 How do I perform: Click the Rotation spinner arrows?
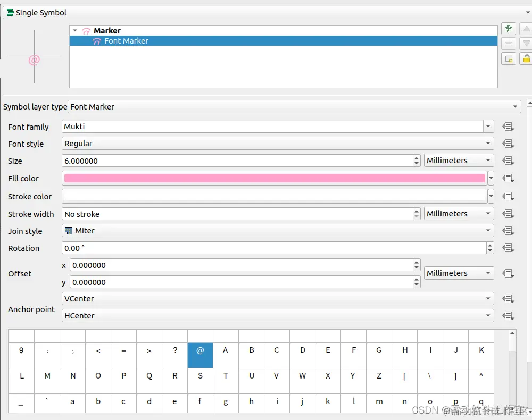[x=490, y=248]
